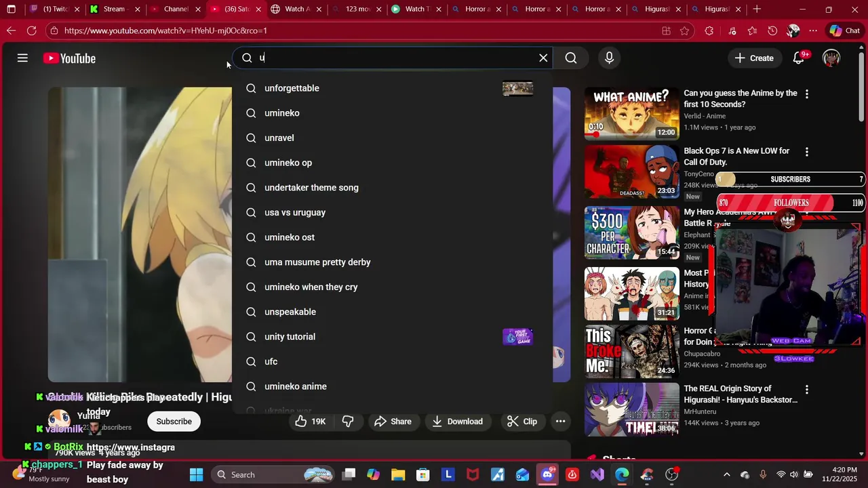Open "Can you guess the Anime" video title
Viewport: 868px width, 488px height.
(741, 99)
